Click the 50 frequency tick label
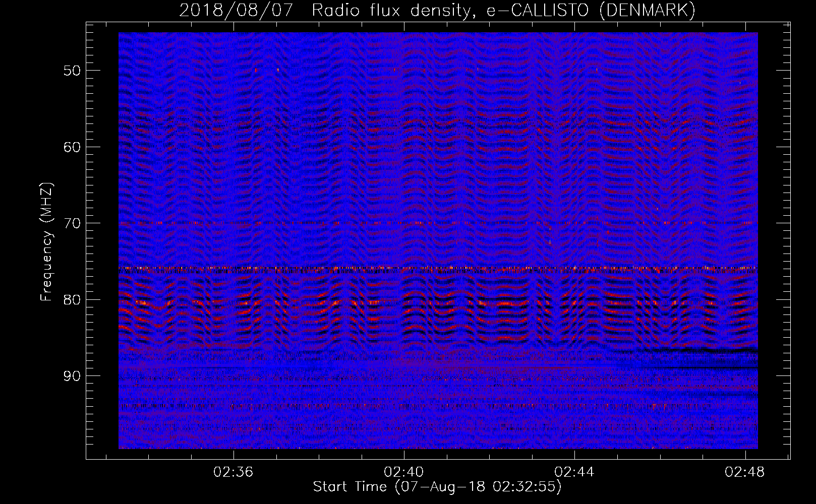 click(x=72, y=71)
